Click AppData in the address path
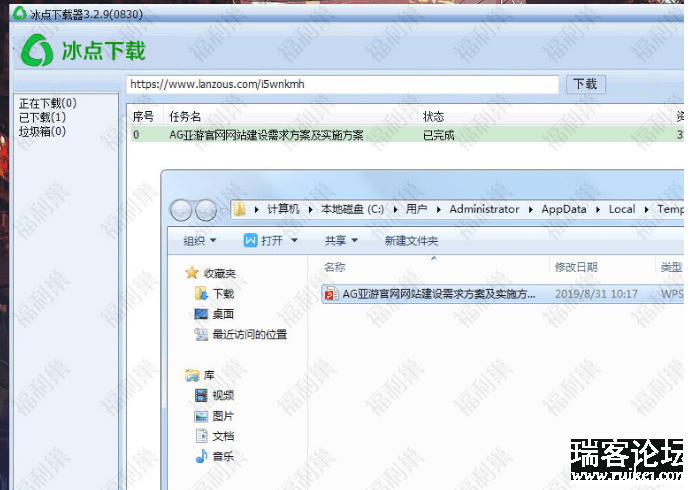The image size is (694, 490). coord(564,209)
